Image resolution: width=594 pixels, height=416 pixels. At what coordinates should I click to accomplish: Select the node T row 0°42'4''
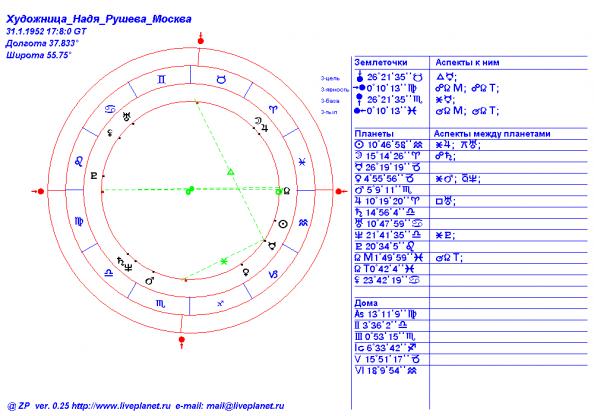tap(385, 269)
